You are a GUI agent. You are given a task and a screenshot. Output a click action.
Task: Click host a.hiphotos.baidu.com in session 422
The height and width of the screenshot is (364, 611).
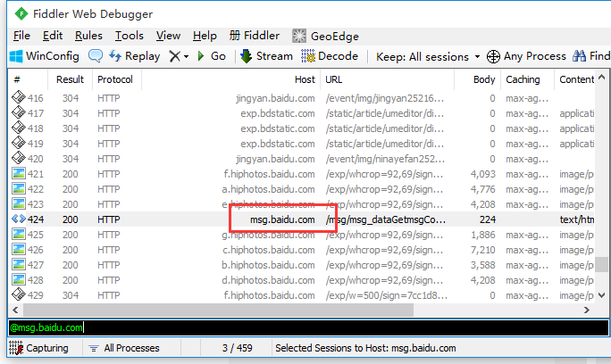268,189
